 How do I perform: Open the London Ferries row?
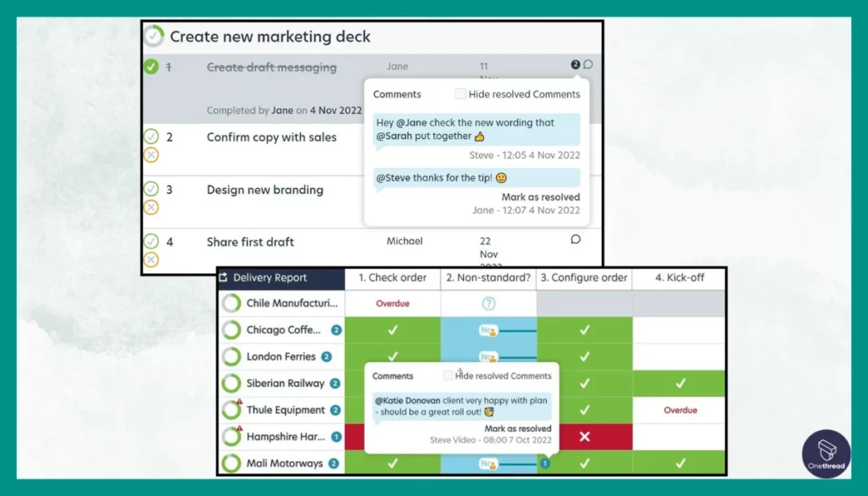point(281,356)
